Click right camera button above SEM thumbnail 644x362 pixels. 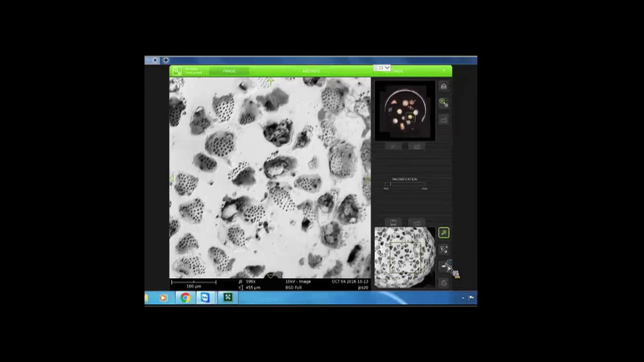[417, 222]
